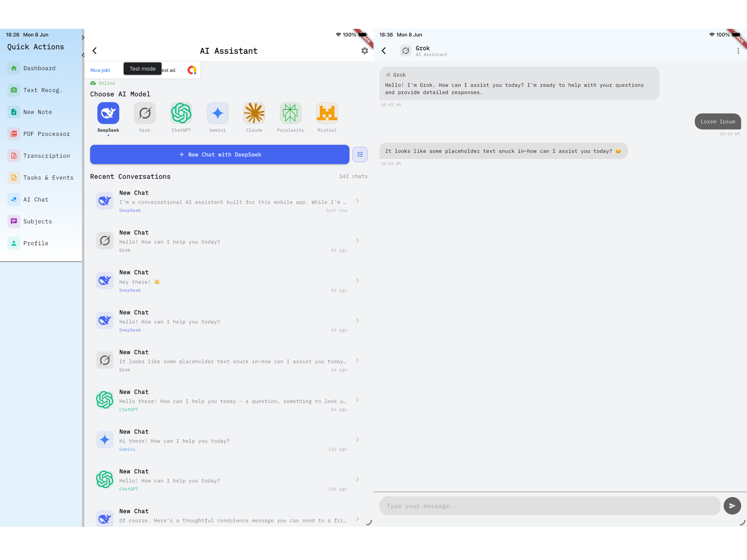
Task: Open chevron of the 4d ago Grok chat
Action: click(357, 241)
